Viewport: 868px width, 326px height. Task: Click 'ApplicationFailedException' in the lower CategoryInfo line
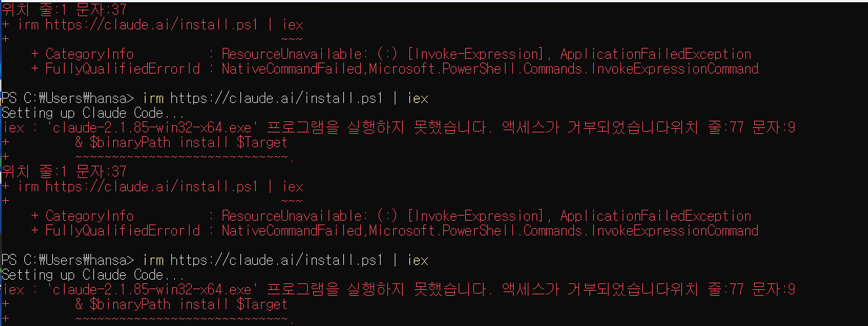[656, 216]
